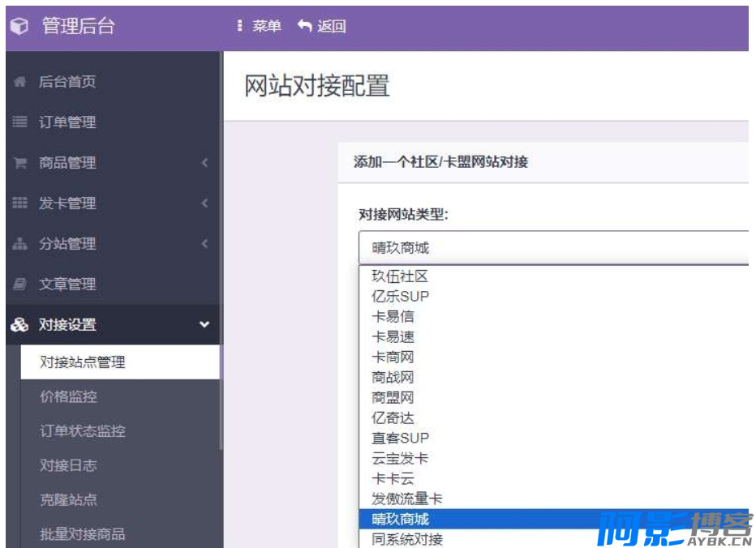Click the book icon next to 文章管理
756x548 pixels.
click(19, 284)
